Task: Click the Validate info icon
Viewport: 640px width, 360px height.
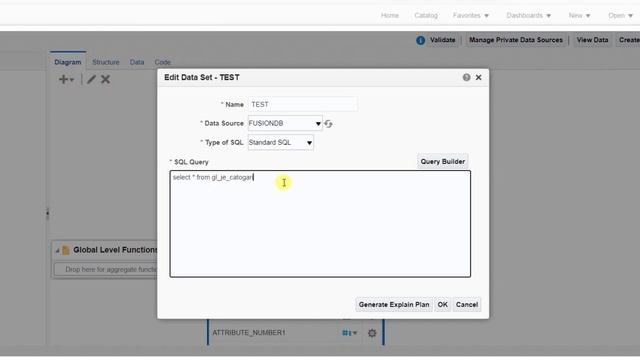Action: point(420,40)
